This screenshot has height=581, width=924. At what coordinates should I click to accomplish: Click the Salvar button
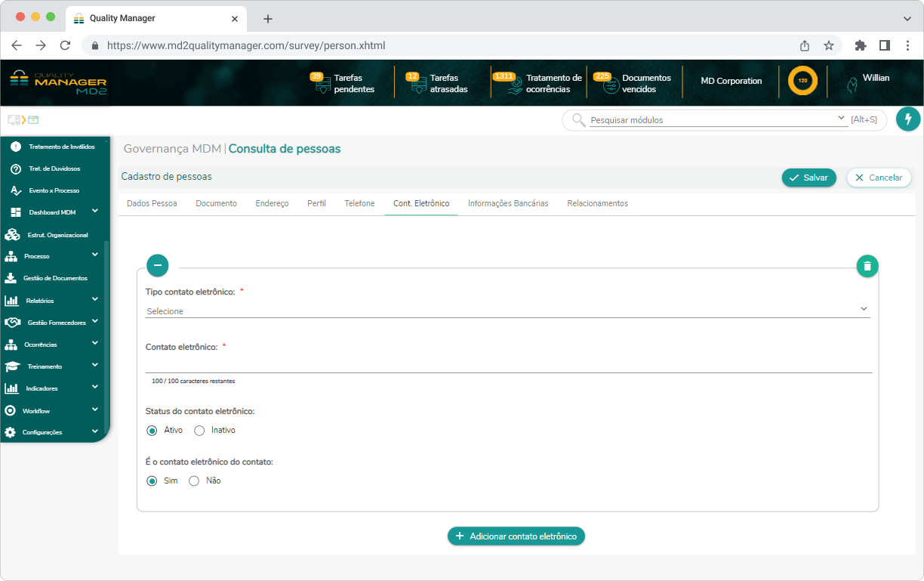[808, 178]
